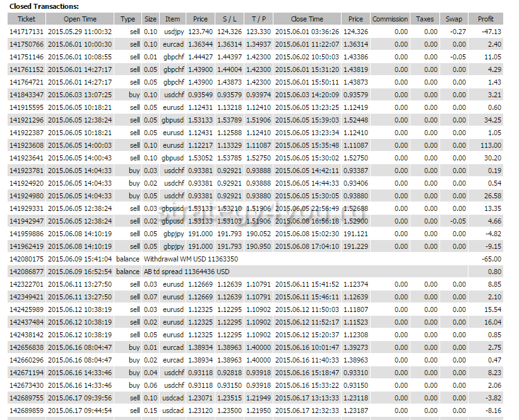Screen dimensions: 519x420
Task: Select ticket number 141923608
Action: [x=27, y=145]
